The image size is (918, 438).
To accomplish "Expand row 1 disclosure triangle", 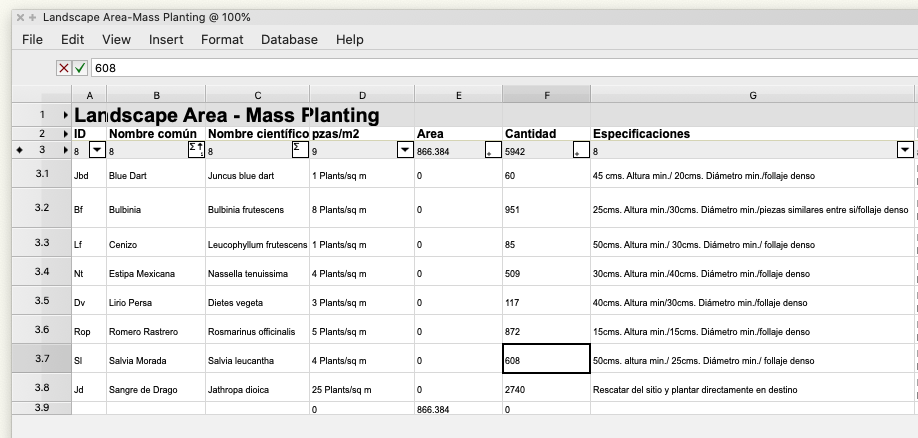I will pyautogui.click(x=66, y=115).
